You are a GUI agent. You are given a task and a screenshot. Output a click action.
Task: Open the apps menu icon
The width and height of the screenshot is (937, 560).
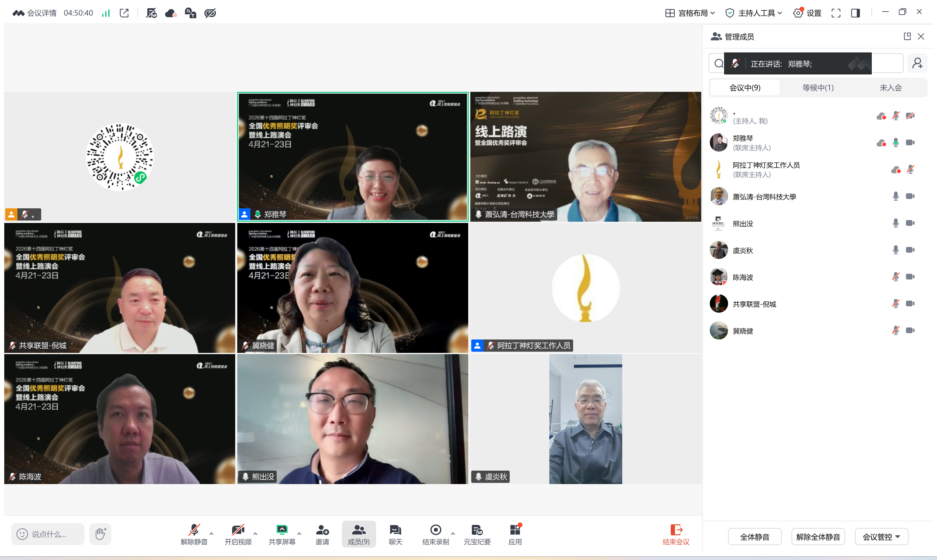tap(515, 533)
